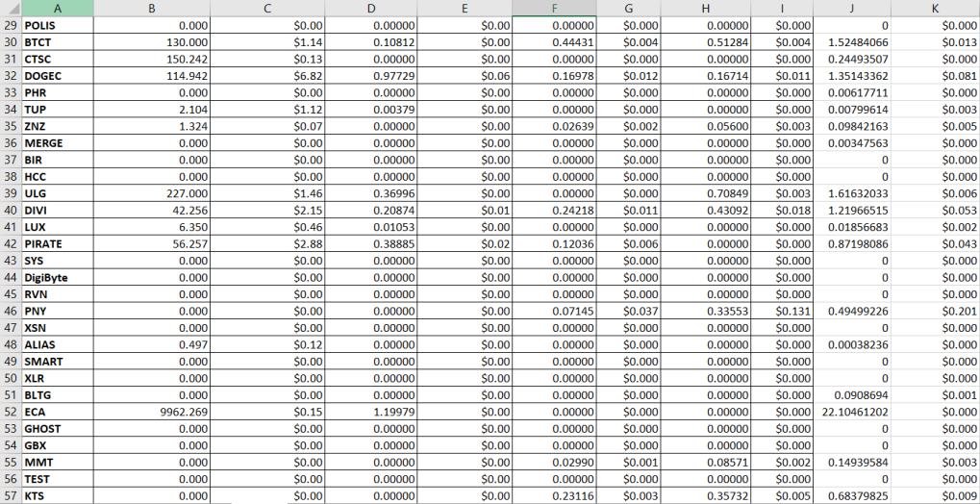Image resolution: width=980 pixels, height=504 pixels.
Task: Click the XSN cell
Action: (58, 328)
